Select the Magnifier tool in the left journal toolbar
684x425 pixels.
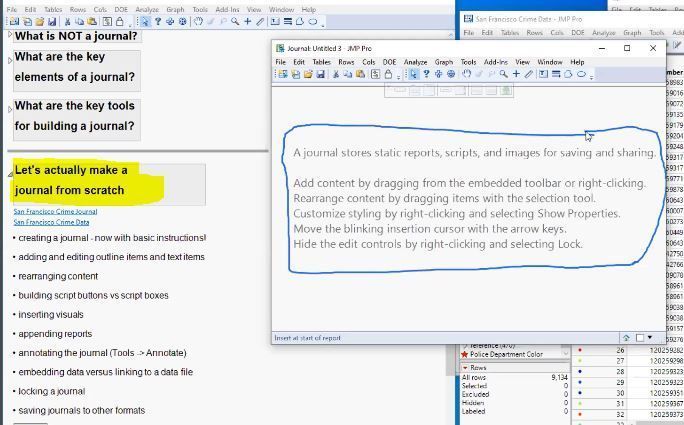pyautogui.click(x=235, y=21)
